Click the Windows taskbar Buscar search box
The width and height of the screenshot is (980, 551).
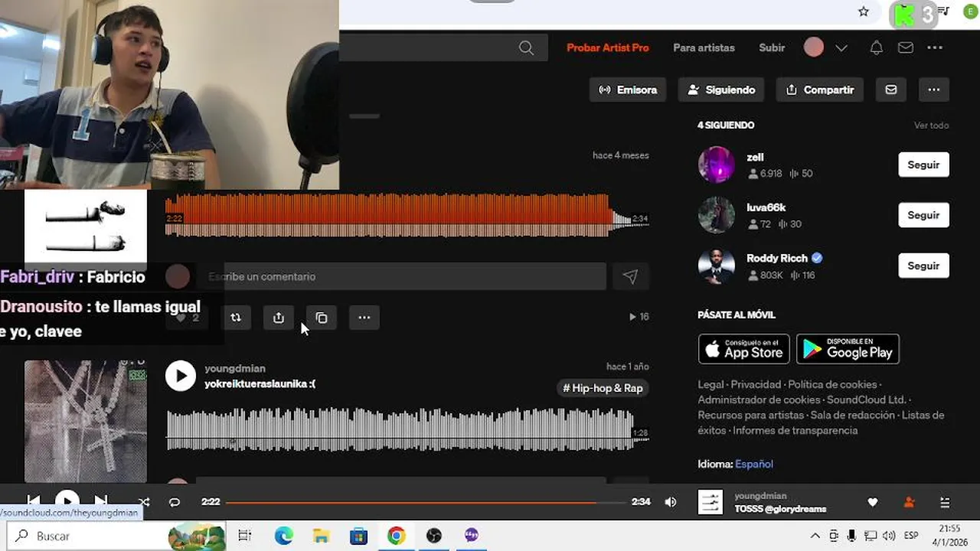click(x=116, y=536)
